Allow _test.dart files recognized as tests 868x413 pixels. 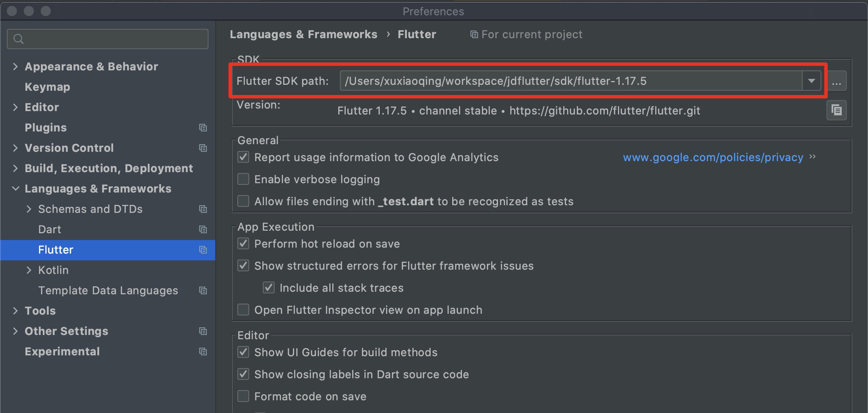point(243,201)
